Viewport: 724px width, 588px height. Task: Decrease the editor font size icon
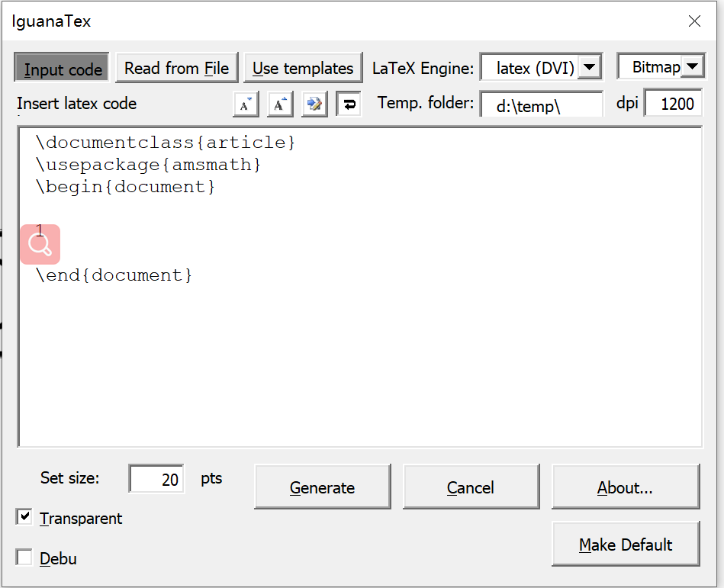tap(246, 104)
